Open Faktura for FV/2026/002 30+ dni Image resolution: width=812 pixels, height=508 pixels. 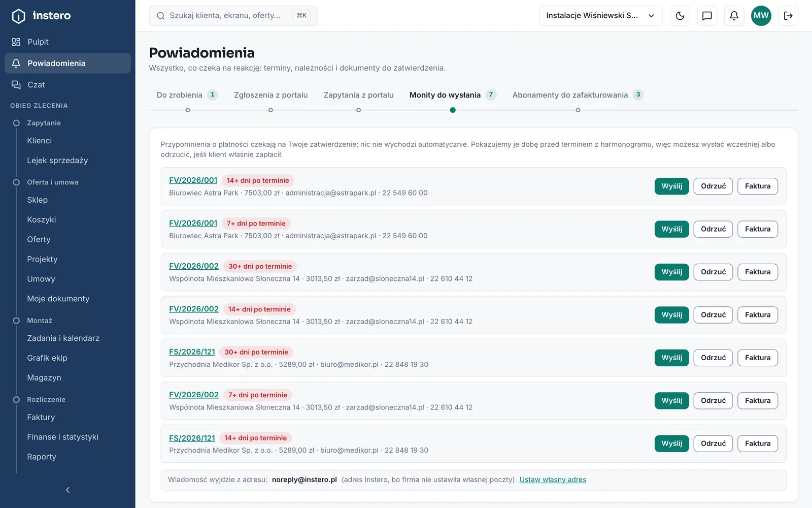coord(758,272)
